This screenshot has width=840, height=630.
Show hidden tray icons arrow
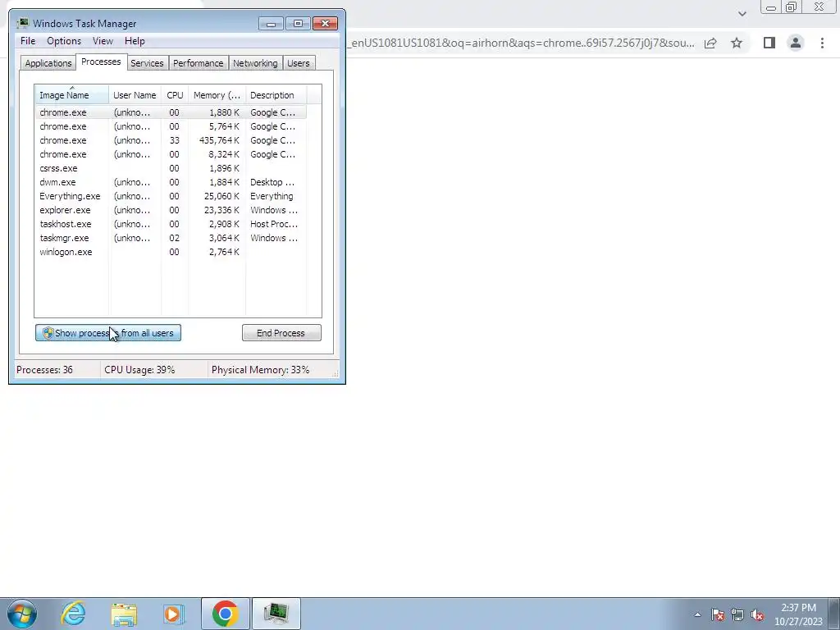point(697,614)
